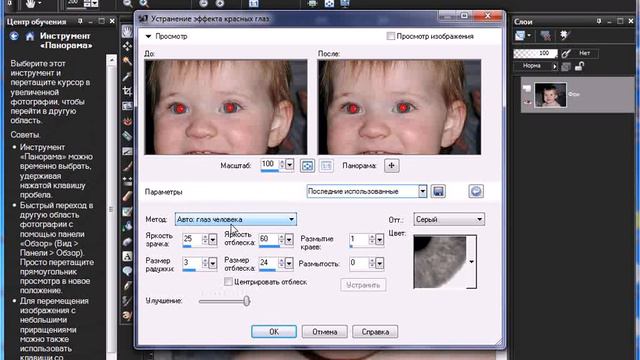Reset parameters to default with arrow icon

pyautogui.click(x=476, y=191)
